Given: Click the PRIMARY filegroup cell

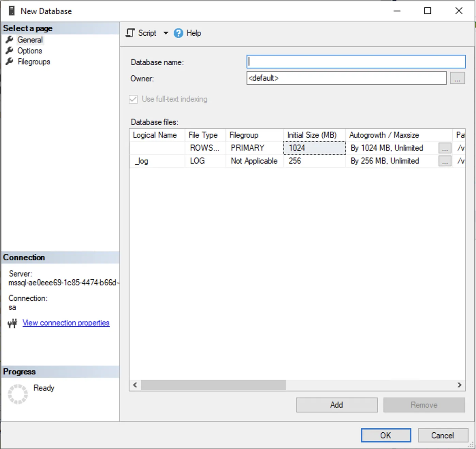Looking at the screenshot, I should (254, 148).
